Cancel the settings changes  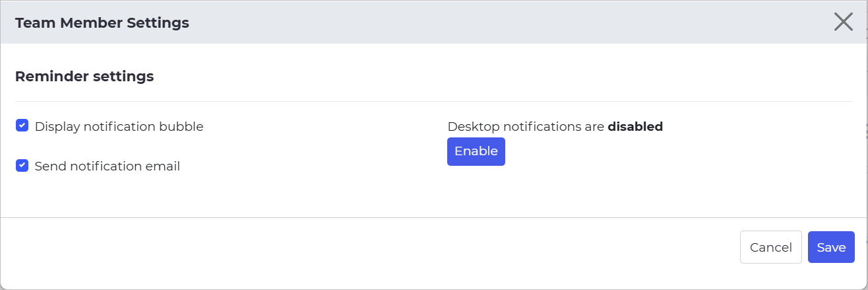point(770,247)
